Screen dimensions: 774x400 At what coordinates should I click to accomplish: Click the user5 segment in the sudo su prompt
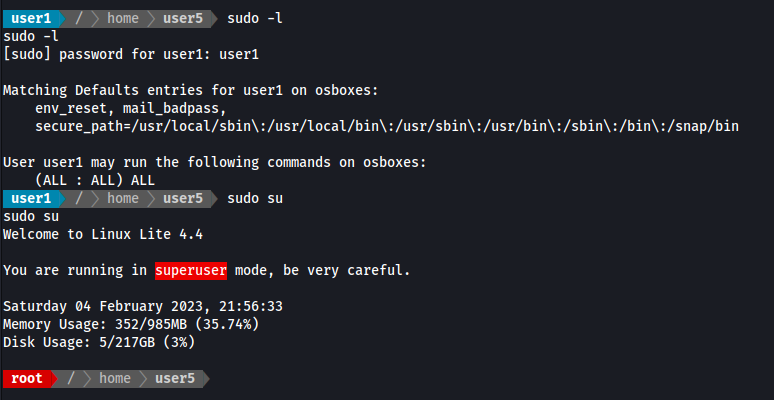click(x=183, y=198)
